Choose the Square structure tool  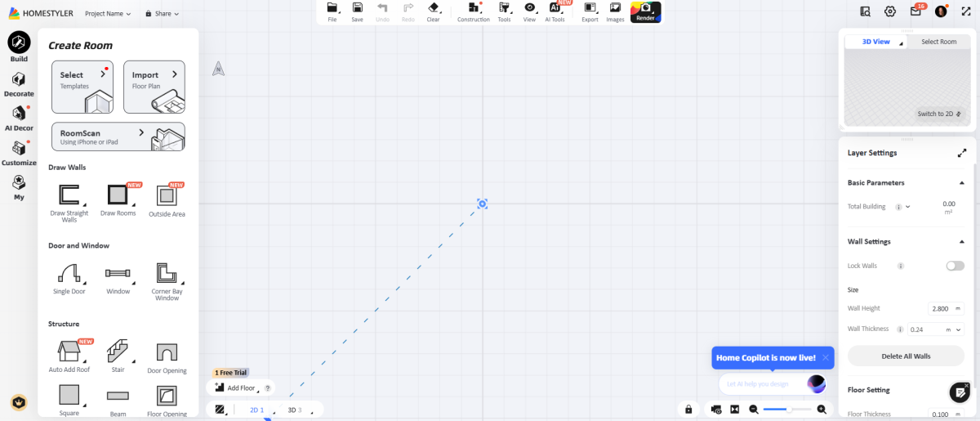pos(69,401)
